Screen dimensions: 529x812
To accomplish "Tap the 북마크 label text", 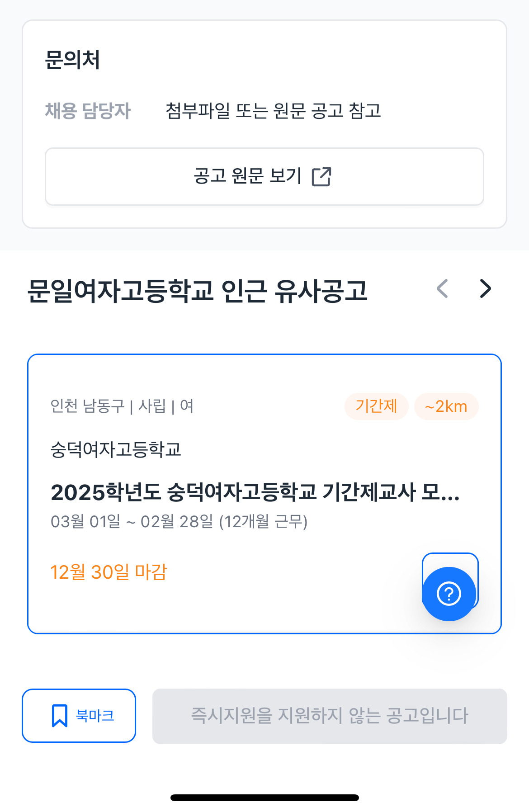I will point(95,715).
